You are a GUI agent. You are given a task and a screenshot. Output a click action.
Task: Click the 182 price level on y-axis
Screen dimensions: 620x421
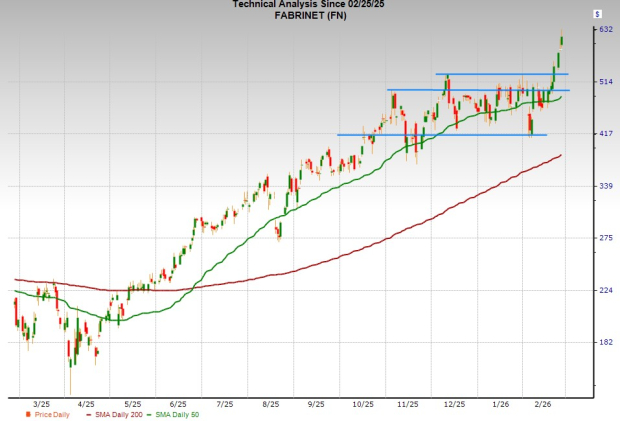coord(605,342)
